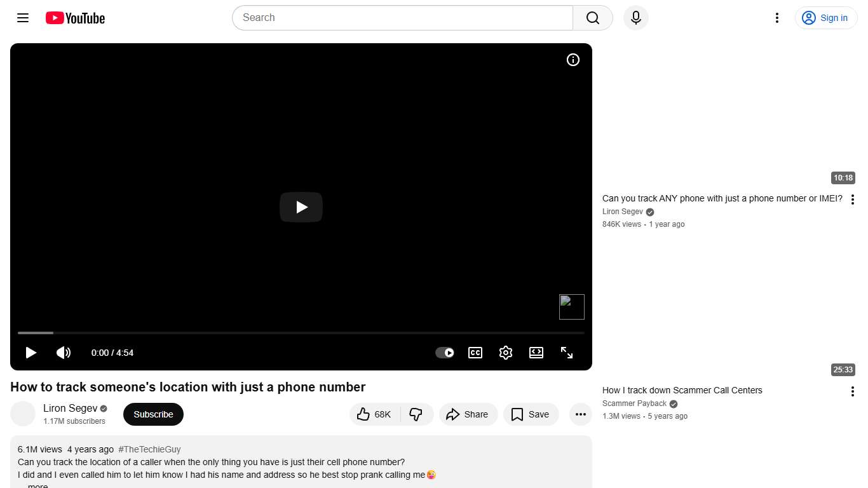This screenshot has width=868, height=488.
Task: Enter fullscreen mode
Action: 566,353
